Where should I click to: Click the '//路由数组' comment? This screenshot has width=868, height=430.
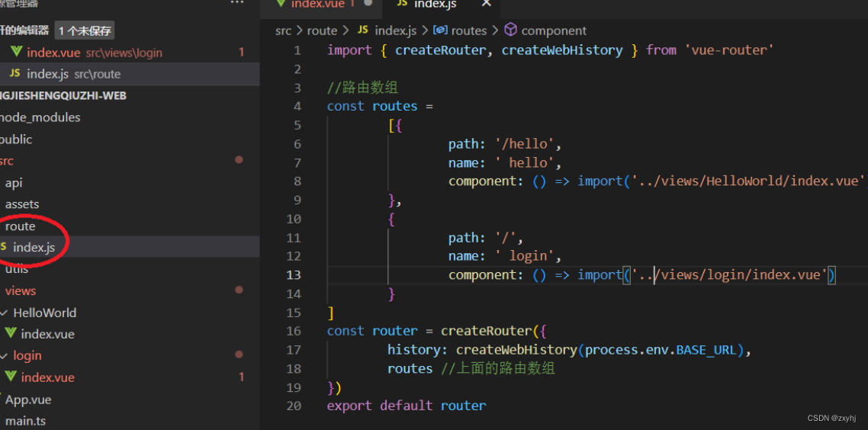point(362,88)
